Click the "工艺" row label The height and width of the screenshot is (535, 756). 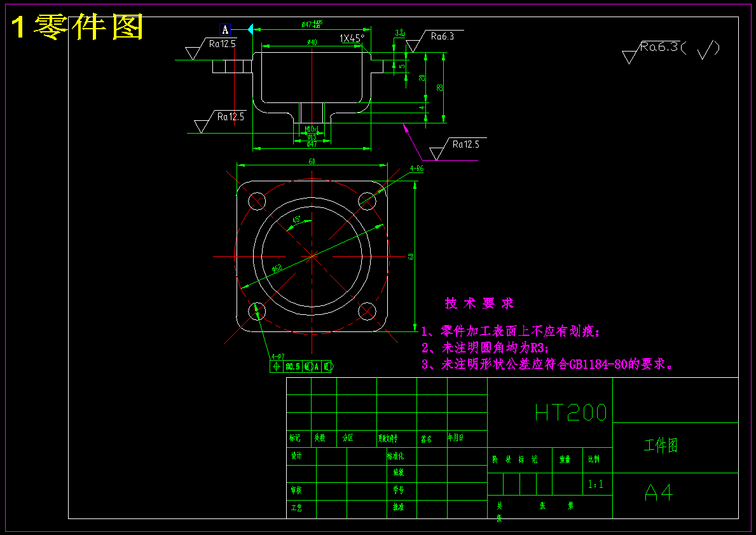(296, 508)
